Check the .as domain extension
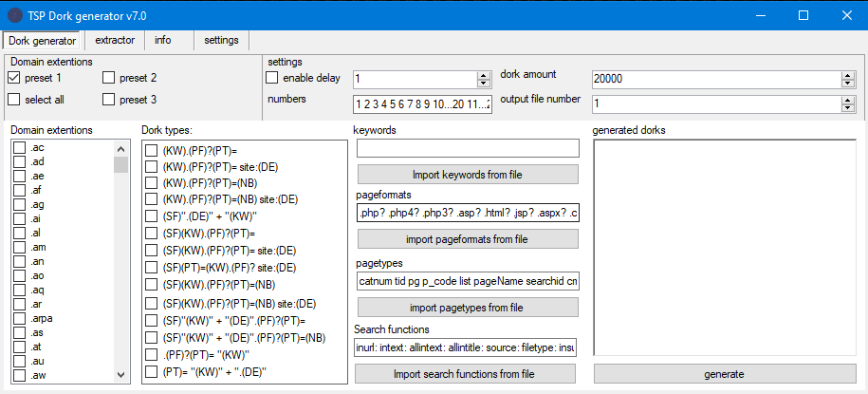Viewport: 868px width, 394px height. pos(19,333)
